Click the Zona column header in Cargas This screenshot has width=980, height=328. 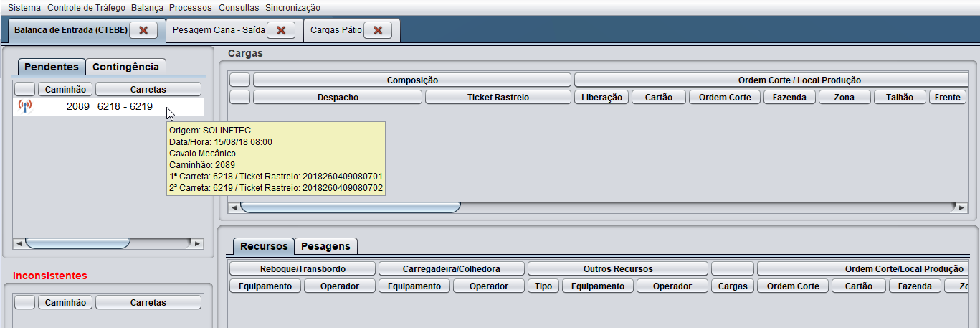pos(845,97)
